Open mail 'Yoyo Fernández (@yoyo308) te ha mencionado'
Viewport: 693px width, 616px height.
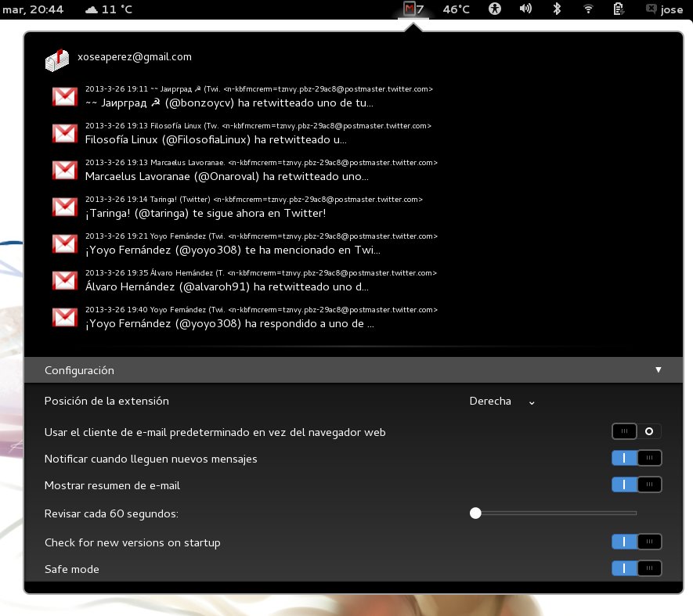click(x=233, y=250)
